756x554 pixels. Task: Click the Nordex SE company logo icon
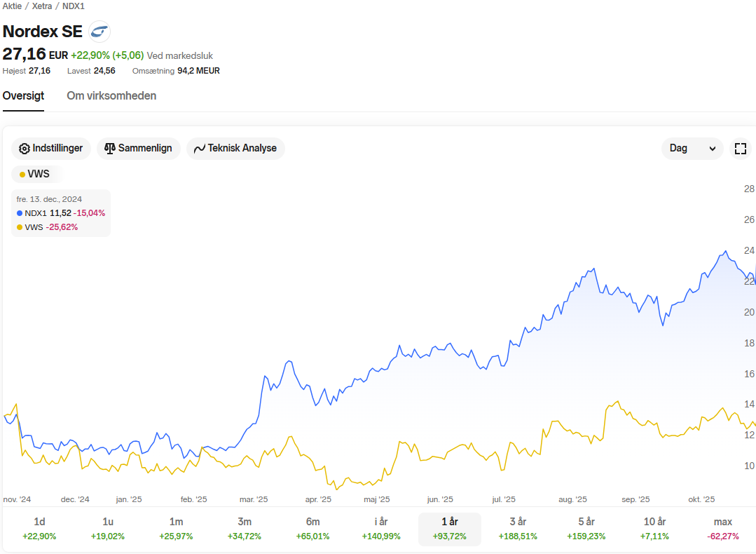[99, 32]
